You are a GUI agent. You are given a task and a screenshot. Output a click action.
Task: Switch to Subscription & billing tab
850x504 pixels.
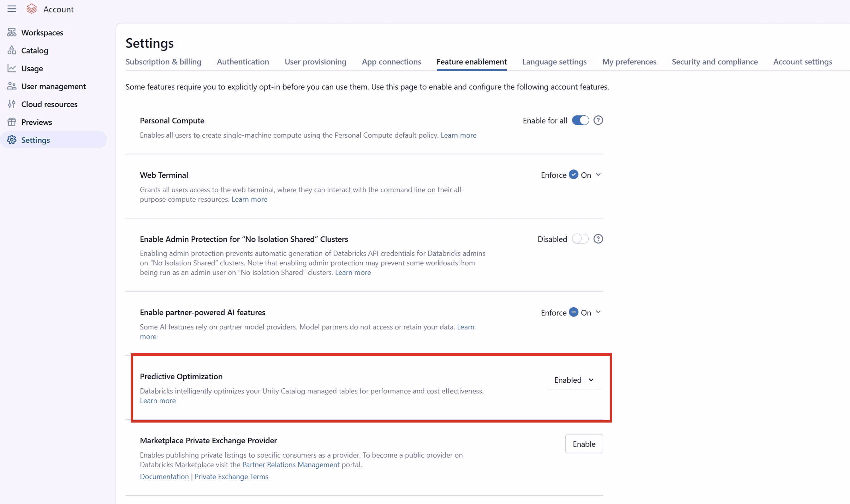click(163, 62)
